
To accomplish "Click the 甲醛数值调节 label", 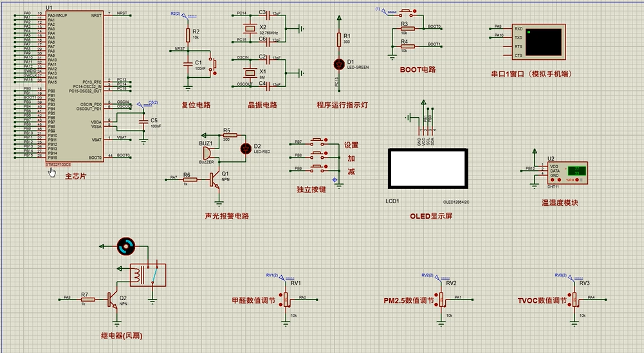I will tap(253, 300).
